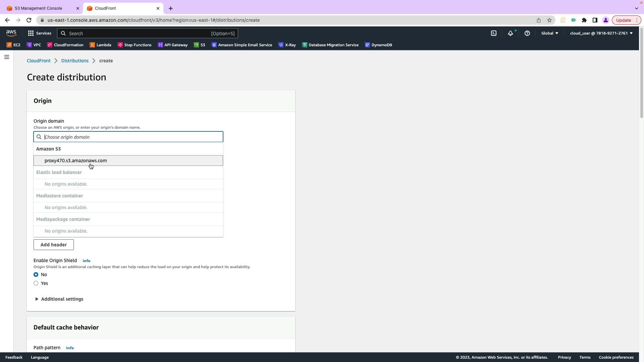This screenshot has width=644, height=362.
Task: Click Info link next to Origin Shield
Action: click(86, 261)
